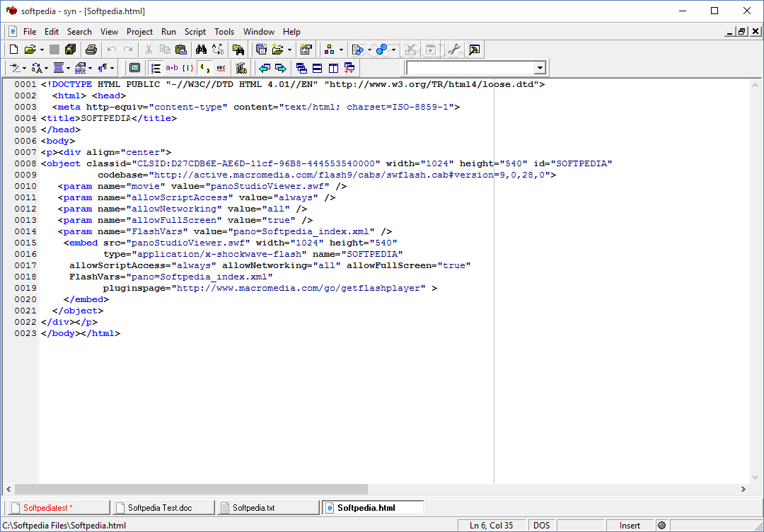The image size is (764, 532).
Task: Toggle line numbers display icon
Action: click(x=156, y=68)
